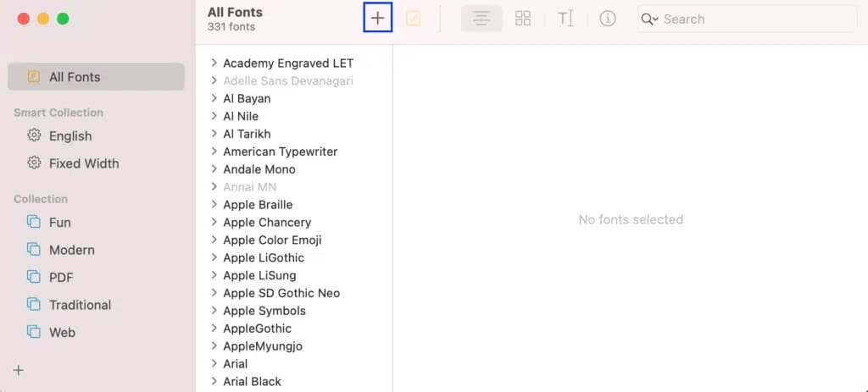The height and width of the screenshot is (392, 868).
Task: Expand Apple Chancery chevron
Action: coord(214,223)
